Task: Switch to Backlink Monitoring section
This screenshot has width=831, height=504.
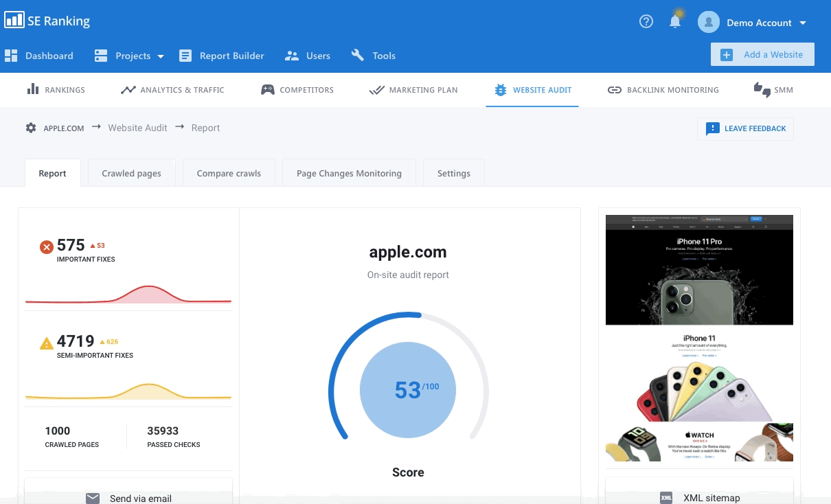Action: (x=673, y=90)
